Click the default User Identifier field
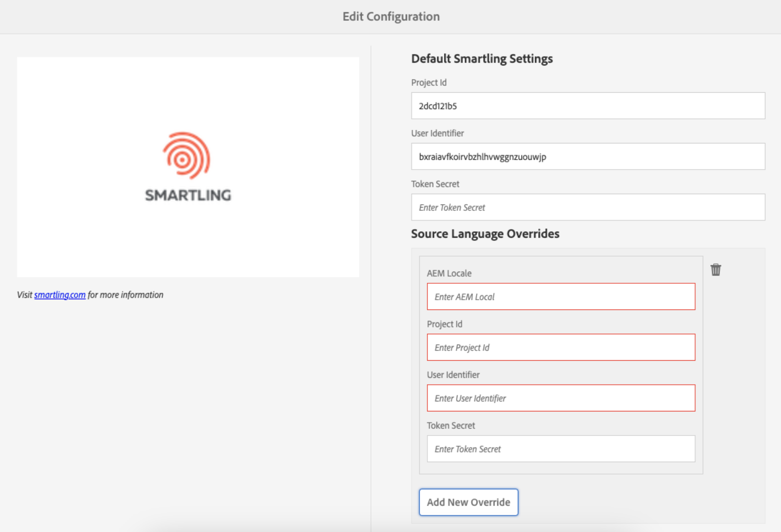This screenshot has height=532, width=781. click(x=588, y=157)
